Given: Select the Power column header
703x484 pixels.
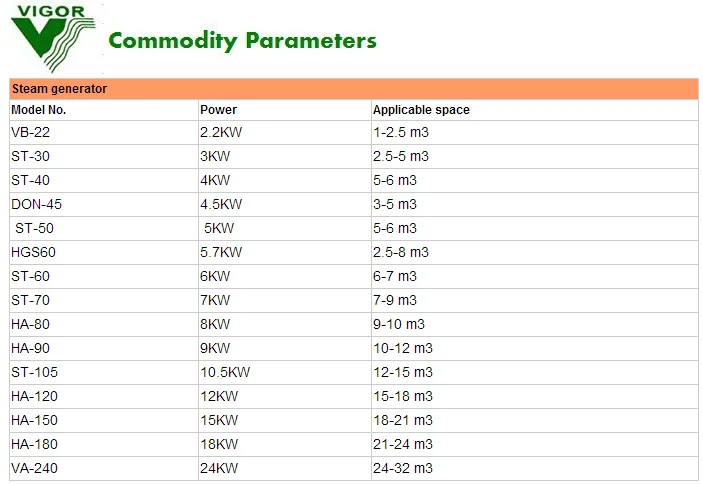Looking at the screenshot, I should tap(285, 110).
